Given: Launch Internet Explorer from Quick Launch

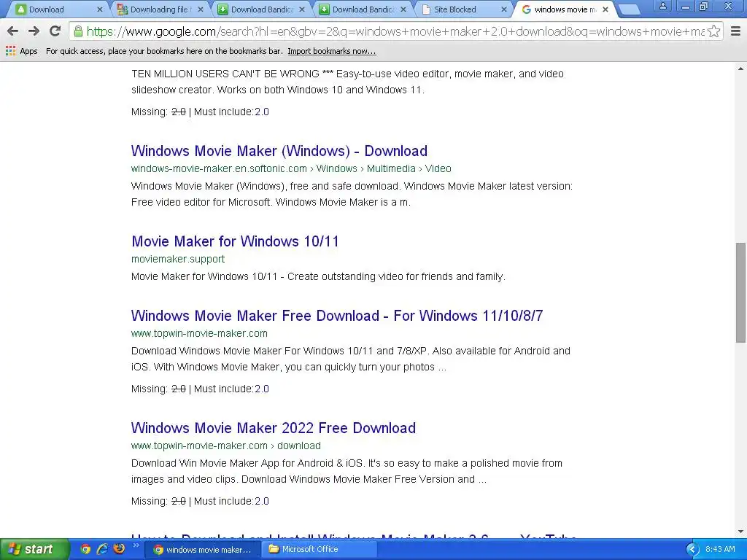Looking at the screenshot, I should pyautogui.click(x=102, y=549).
